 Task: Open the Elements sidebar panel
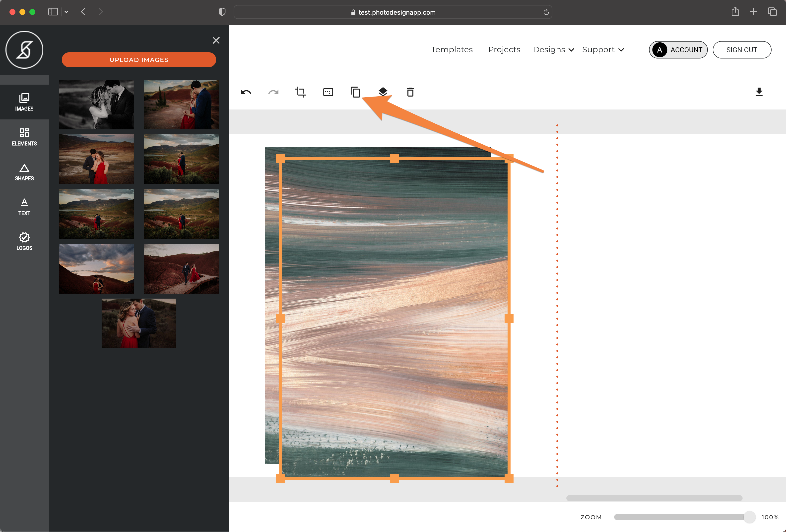point(24,137)
